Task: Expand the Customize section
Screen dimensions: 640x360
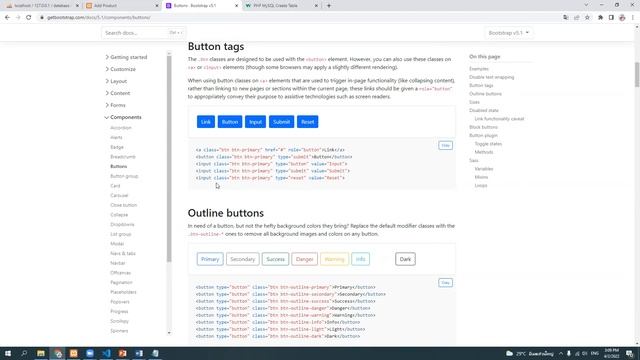Action: 120,69
